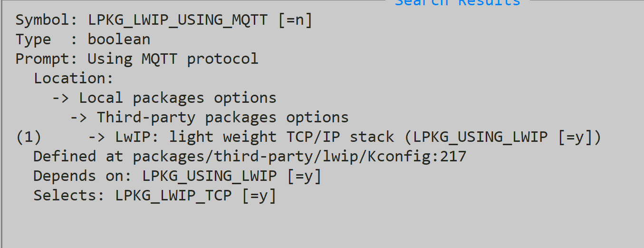
Task: Jump to LwIP: light weight TCP/IP stack
Action: (x=254, y=137)
